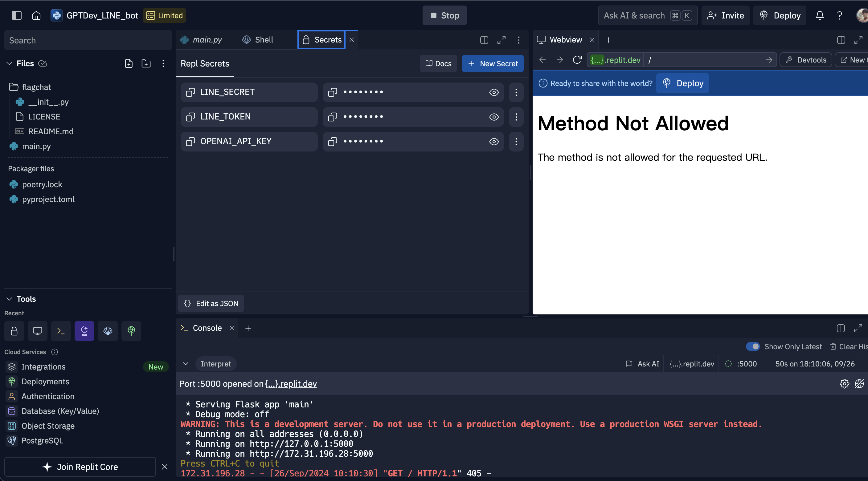This screenshot has height=481, width=868.
Task: Invite collaborators to the Repl
Action: click(725, 15)
